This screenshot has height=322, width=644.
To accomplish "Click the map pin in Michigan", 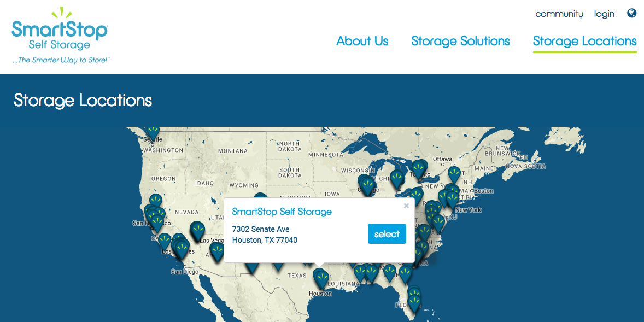I will click(x=397, y=178).
